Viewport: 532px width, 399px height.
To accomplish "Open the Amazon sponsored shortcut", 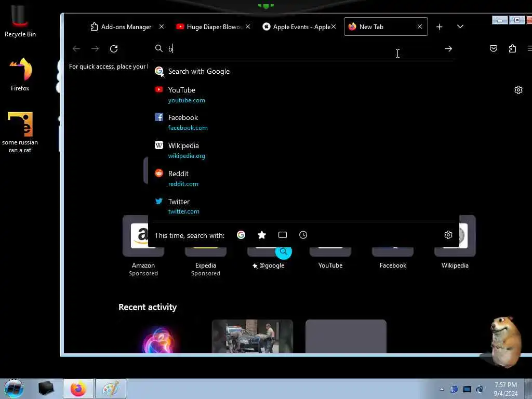I will (x=143, y=246).
